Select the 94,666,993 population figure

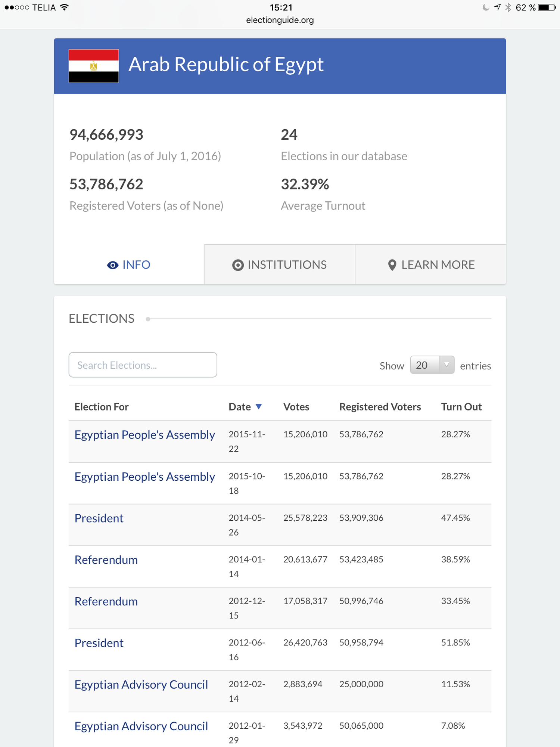tap(106, 135)
